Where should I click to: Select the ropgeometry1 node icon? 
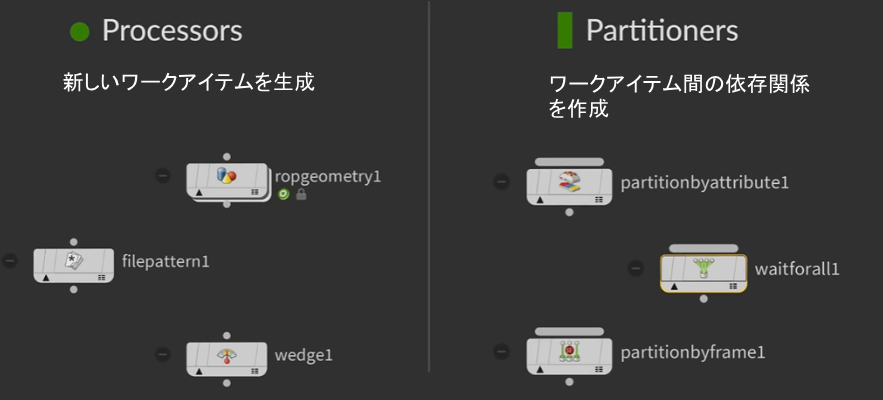[226, 176]
